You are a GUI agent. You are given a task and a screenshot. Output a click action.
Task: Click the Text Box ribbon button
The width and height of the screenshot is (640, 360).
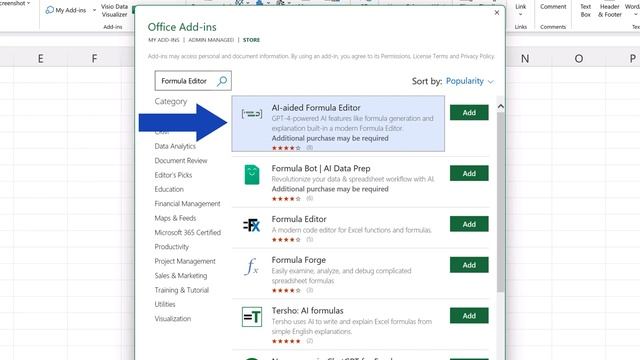pos(586,10)
